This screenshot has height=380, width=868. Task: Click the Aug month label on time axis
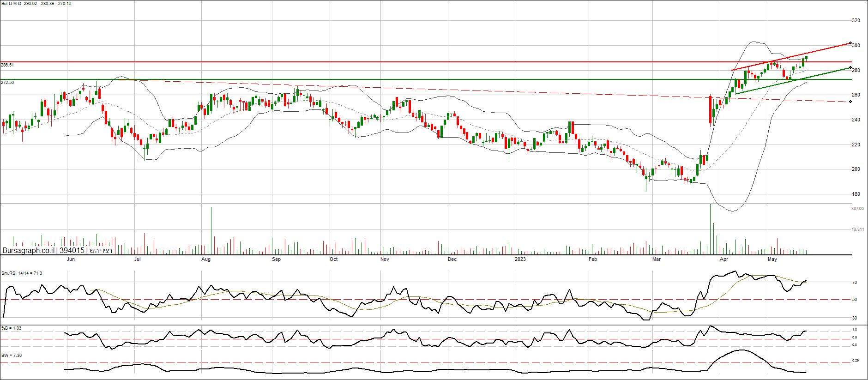click(x=206, y=259)
